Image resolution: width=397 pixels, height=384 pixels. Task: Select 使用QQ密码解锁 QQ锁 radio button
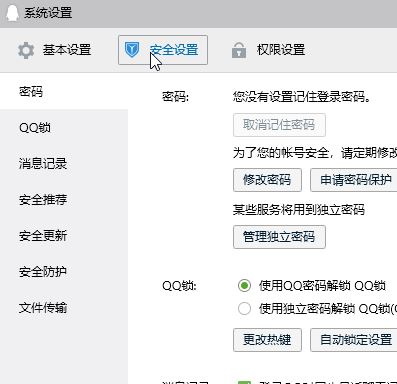pyautogui.click(x=244, y=286)
